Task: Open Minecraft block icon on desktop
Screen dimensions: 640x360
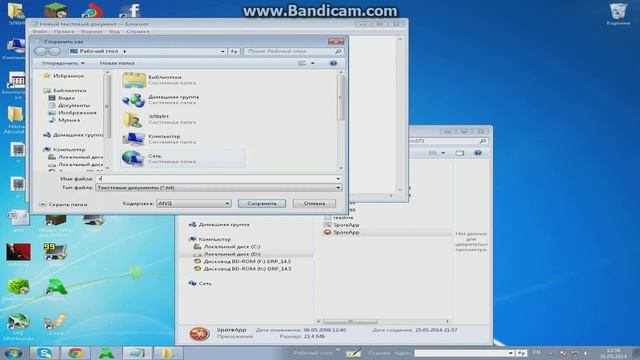Action: click(56, 10)
